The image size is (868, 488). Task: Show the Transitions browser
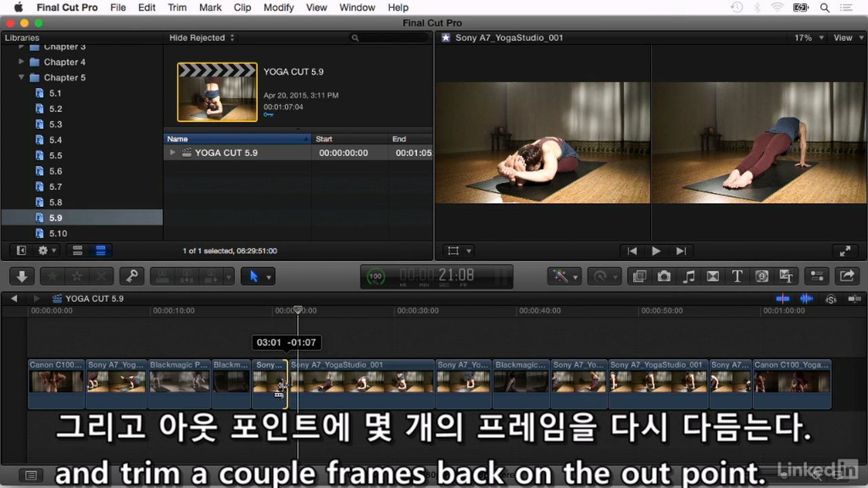click(713, 276)
